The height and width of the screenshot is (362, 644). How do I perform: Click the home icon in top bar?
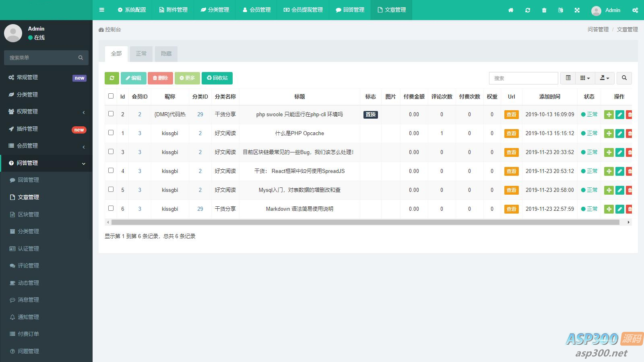(511, 10)
